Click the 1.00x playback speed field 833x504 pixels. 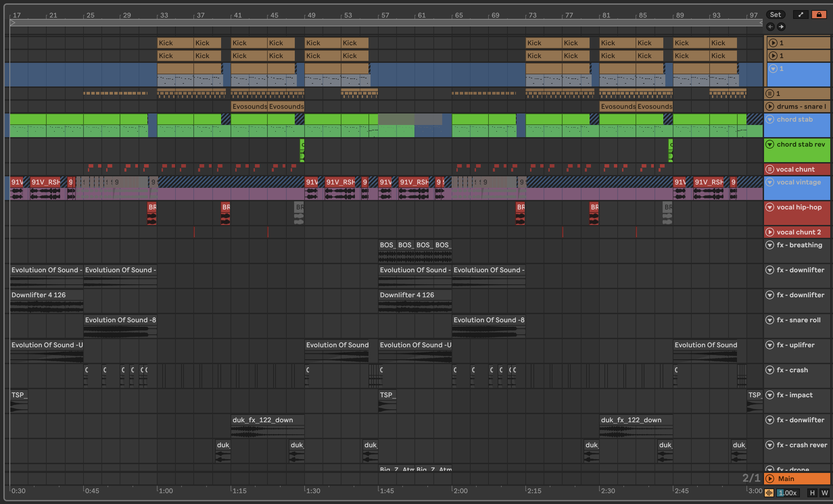(x=788, y=493)
